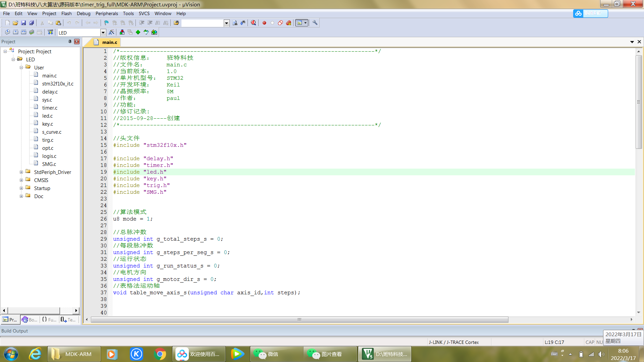The image size is (644, 362).
Task: Start the debug session icon
Action: coord(254,23)
